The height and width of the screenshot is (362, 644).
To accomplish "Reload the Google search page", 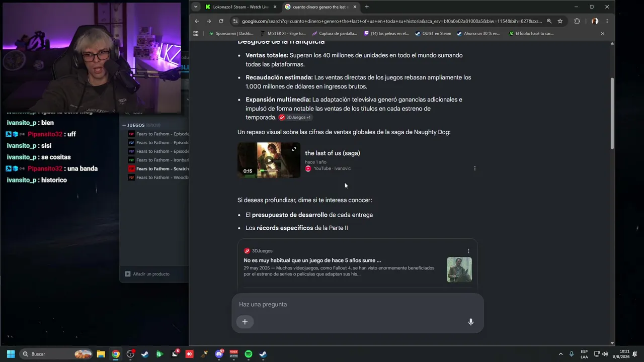I will coord(221,21).
